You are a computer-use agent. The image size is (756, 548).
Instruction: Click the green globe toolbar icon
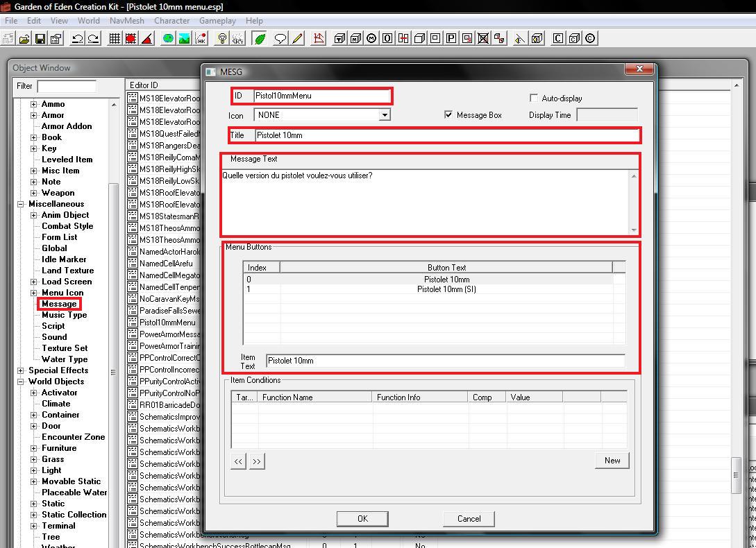168,39
